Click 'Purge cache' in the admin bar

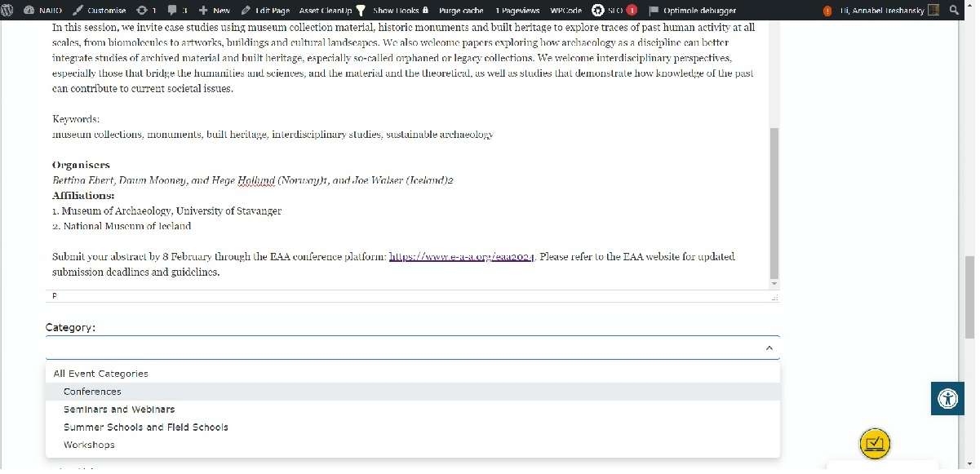click(x=461, y=11)
